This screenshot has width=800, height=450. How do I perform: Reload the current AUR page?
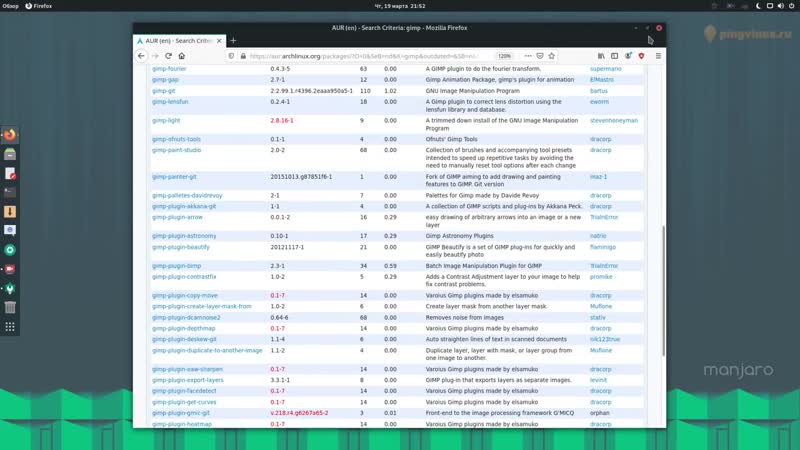(x=168, y=56)
